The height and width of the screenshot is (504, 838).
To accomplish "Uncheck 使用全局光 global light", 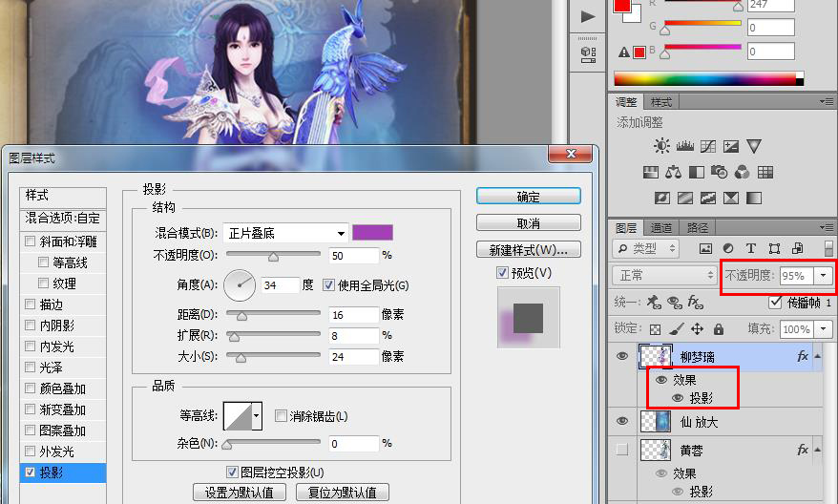I will point(328,284).
